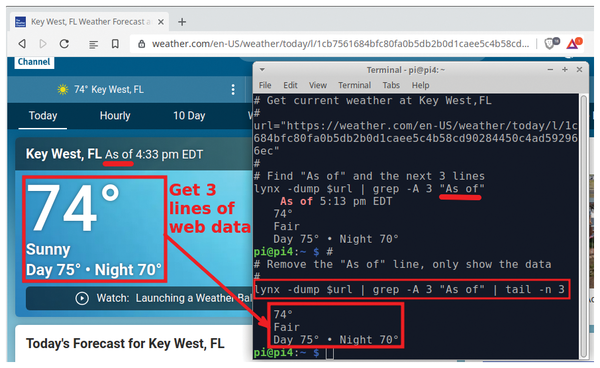The image size is (600, 368).
Task: Select the Key West, FL Weather Forecast tab
Action: 91,22
